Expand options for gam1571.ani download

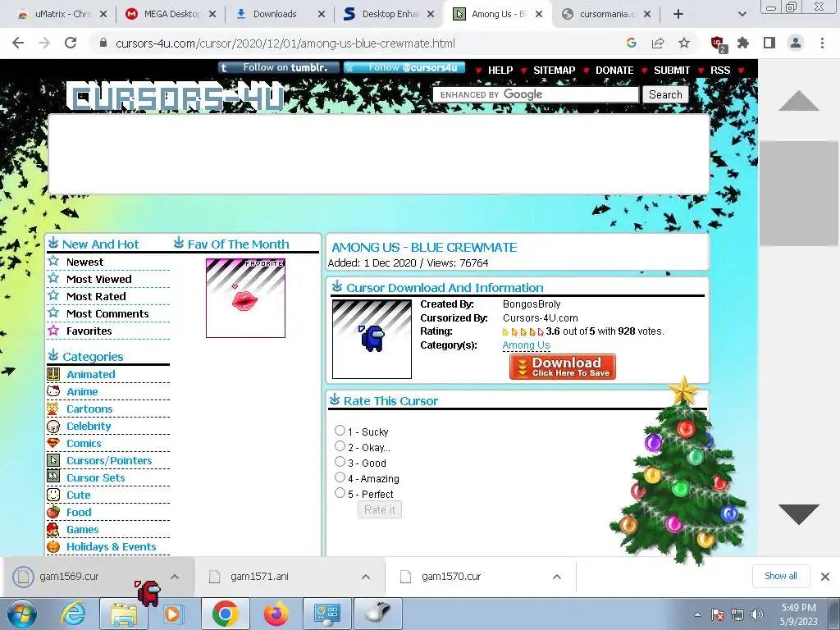(x=366, y=577)
